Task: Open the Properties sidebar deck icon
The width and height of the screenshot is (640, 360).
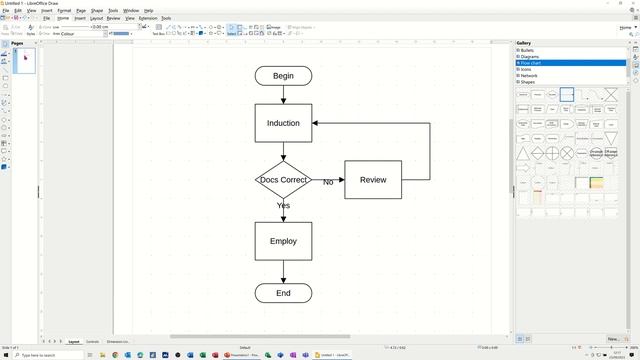Action: 636,49
